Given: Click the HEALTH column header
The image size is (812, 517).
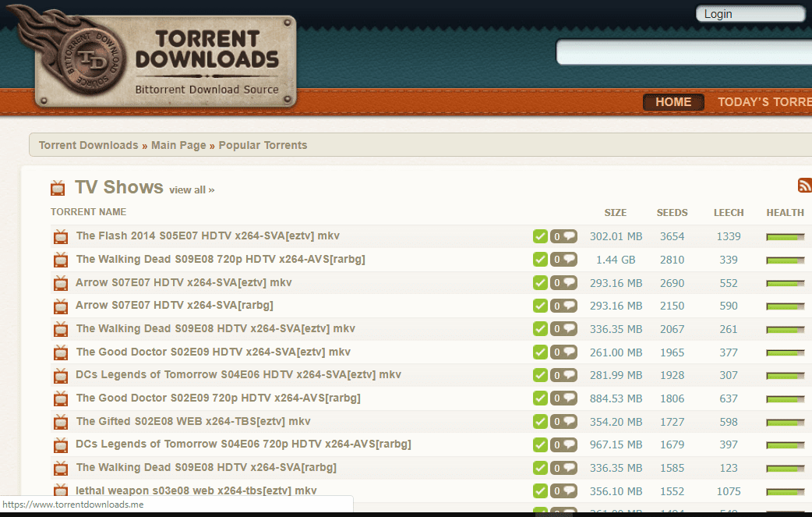Looking at the screenshot, I should coord(785,212).
